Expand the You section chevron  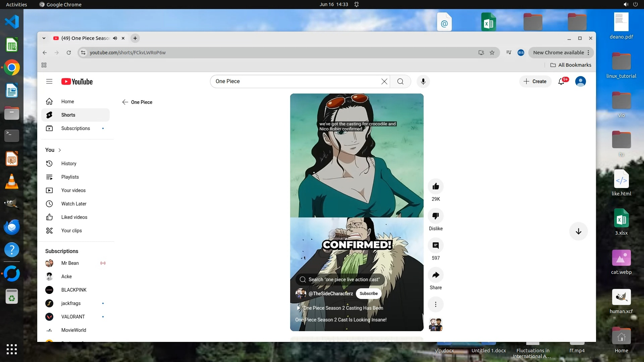(x=60, y=150)
